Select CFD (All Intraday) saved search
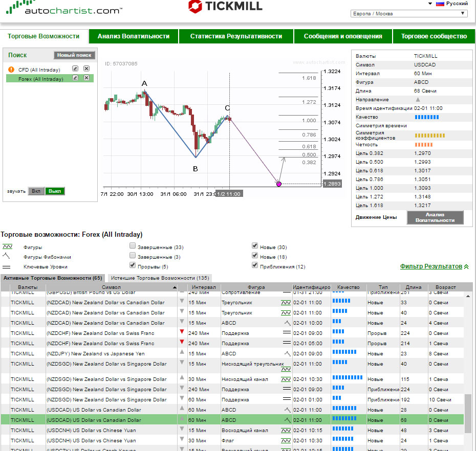 pyautogui.click(x=39, y=70)
